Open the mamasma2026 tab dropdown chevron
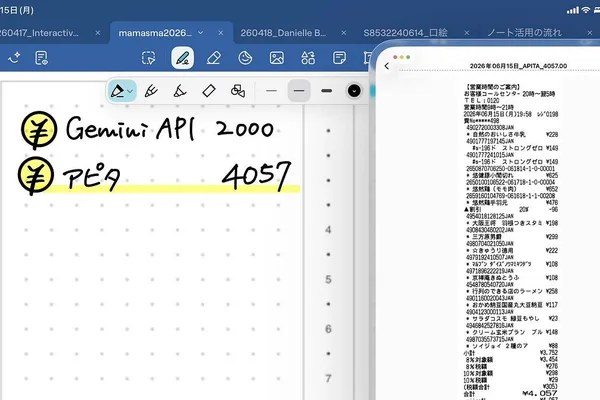This screenshot has width=600, height=400. (201, 33)
